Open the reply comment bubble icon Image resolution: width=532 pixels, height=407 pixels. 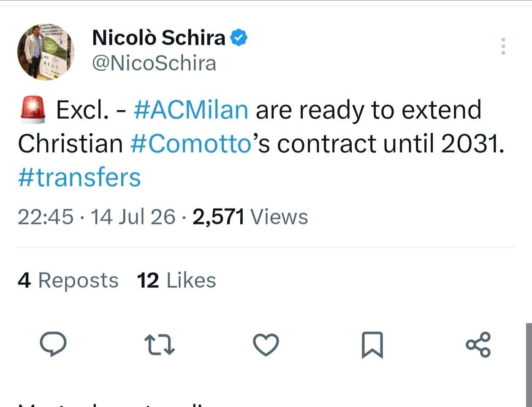click(53, 344)
